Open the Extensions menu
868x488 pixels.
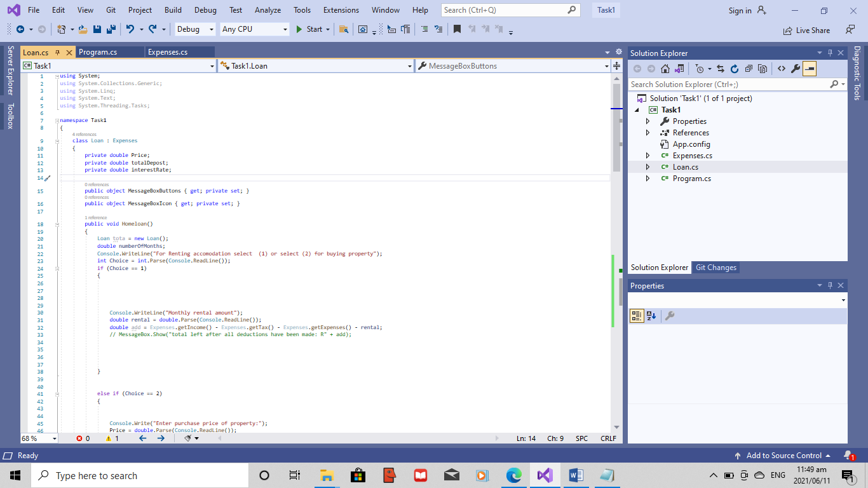(x=341, y=10)
